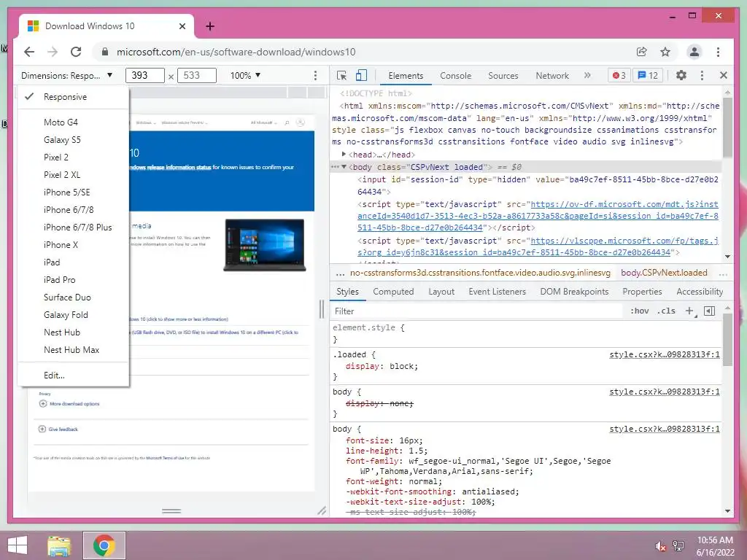Open the Computed styles tab
This screenshot has width=747, height=560.
pos(393,292)
